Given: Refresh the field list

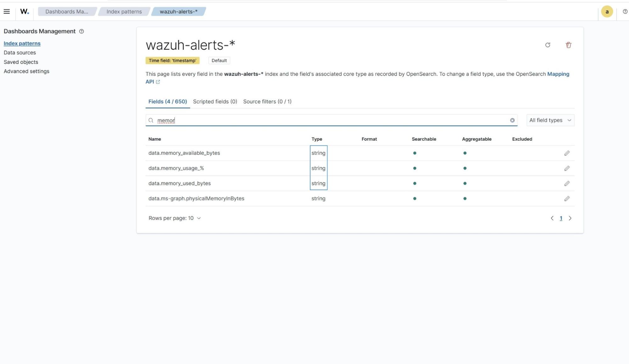Looking at the screenshot, I should coord(548,45).
